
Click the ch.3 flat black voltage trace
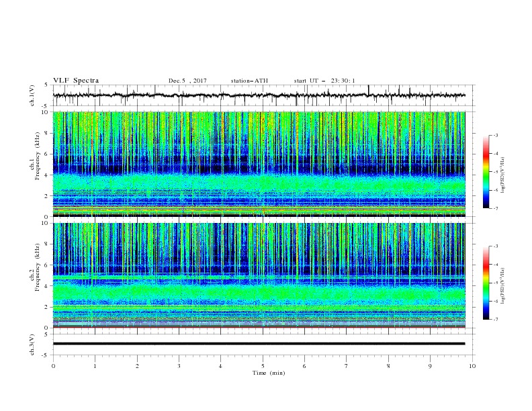point(259,344)
